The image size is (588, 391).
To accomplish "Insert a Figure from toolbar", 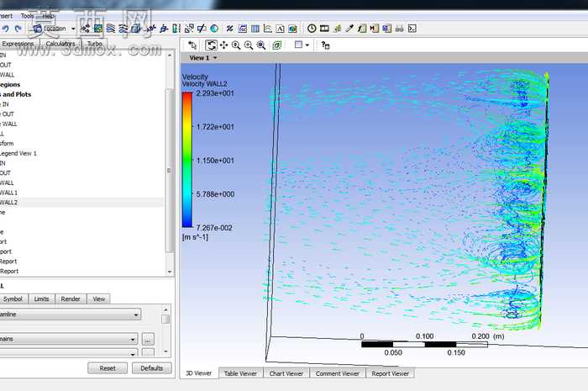I will 293,29.
